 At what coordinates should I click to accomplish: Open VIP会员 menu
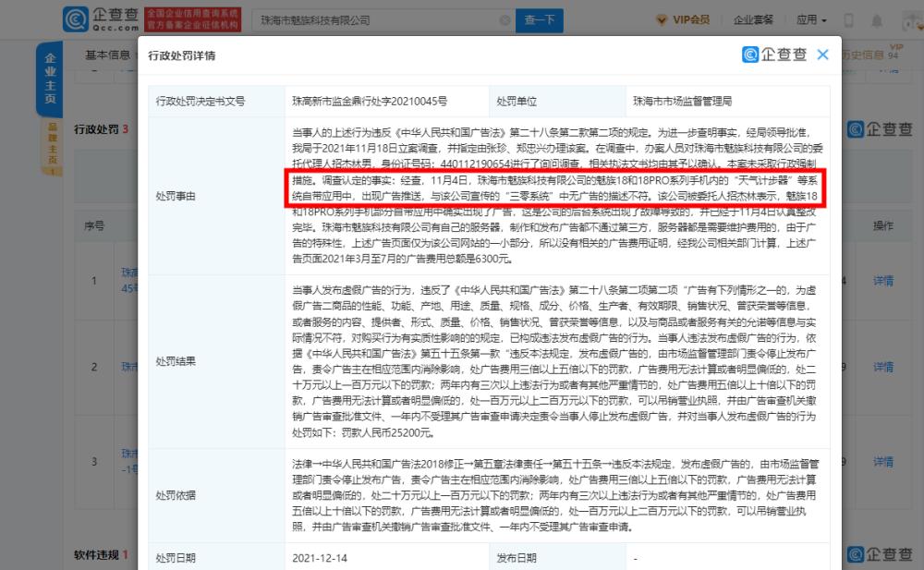[x=683, y=20]
